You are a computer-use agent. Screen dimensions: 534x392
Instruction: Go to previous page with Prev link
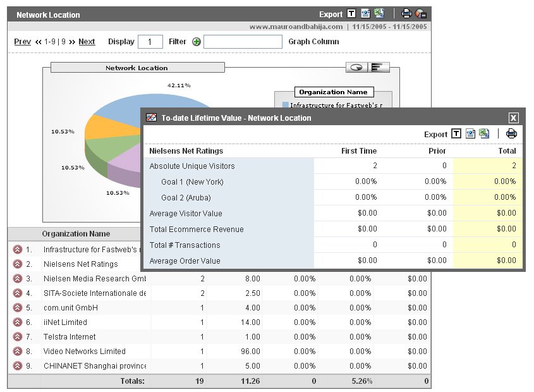(x=23, y=42)
